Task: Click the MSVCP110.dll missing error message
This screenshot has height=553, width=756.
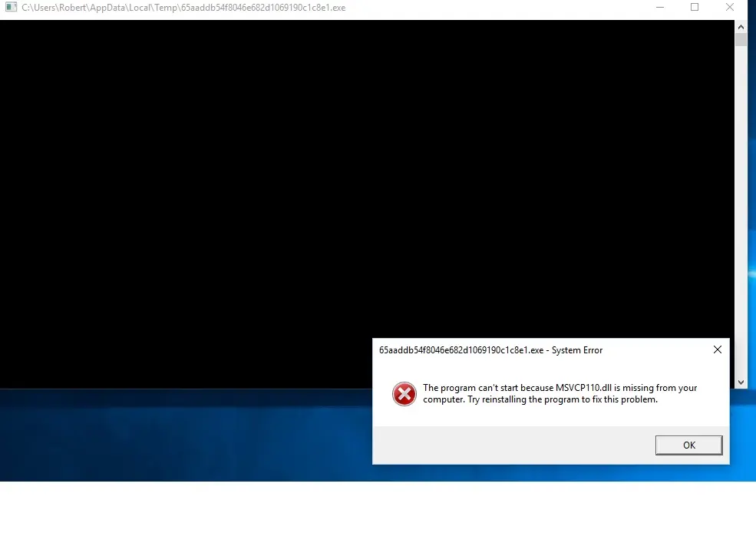Action: pyautogui.click(x=560, y=393)
